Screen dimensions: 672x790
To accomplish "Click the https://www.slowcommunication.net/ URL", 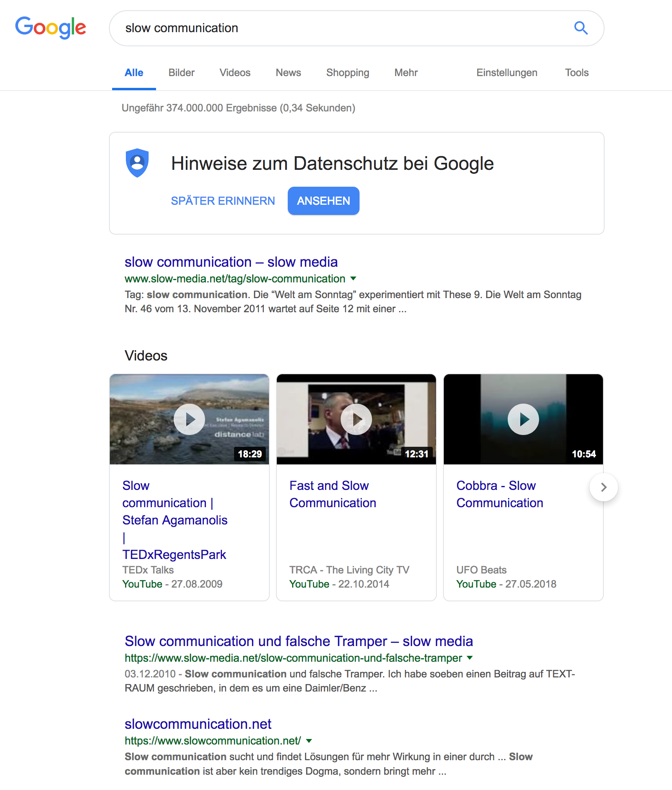I will coord(213,741).
